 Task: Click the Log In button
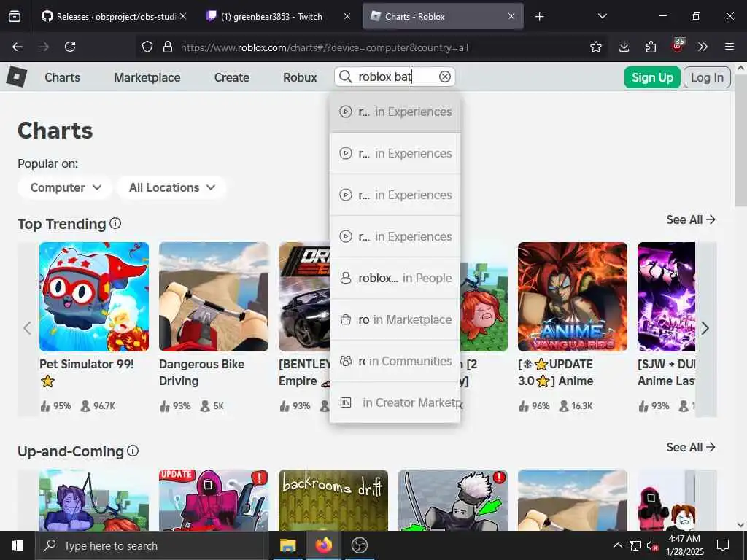707,77
